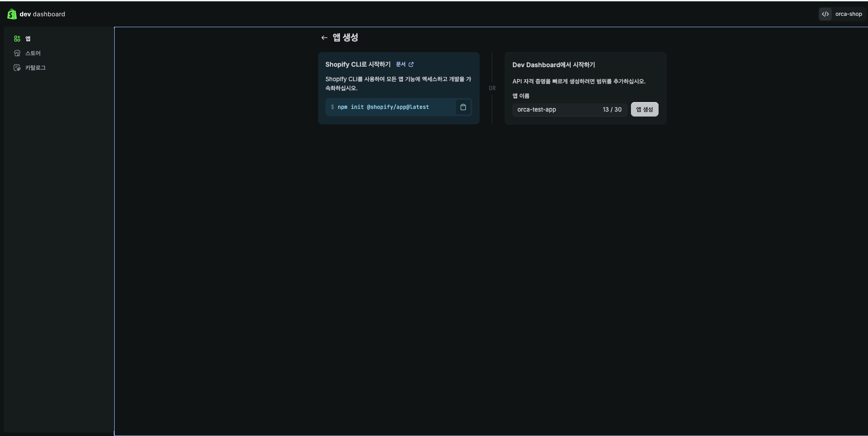Select the 스토어 menu label
This screenshot has width=868, height=436.
tap(33, 53)
